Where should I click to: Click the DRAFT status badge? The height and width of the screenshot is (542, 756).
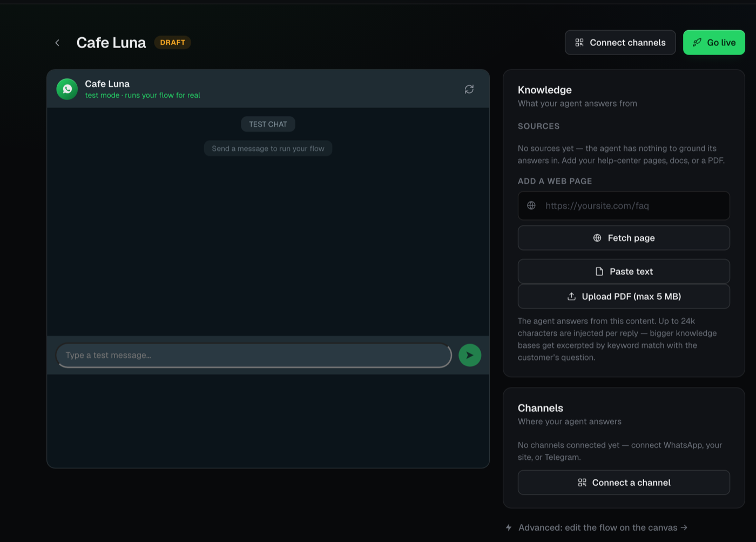(173, 42)
